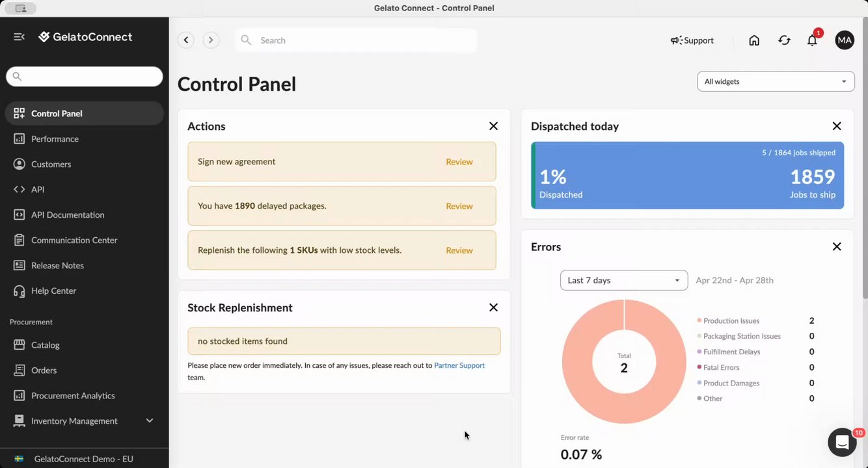This screenshot has width=868, height=468.
Task: Click the Apr 22nd - Apr 28th date range
Action: pos(735,280)
